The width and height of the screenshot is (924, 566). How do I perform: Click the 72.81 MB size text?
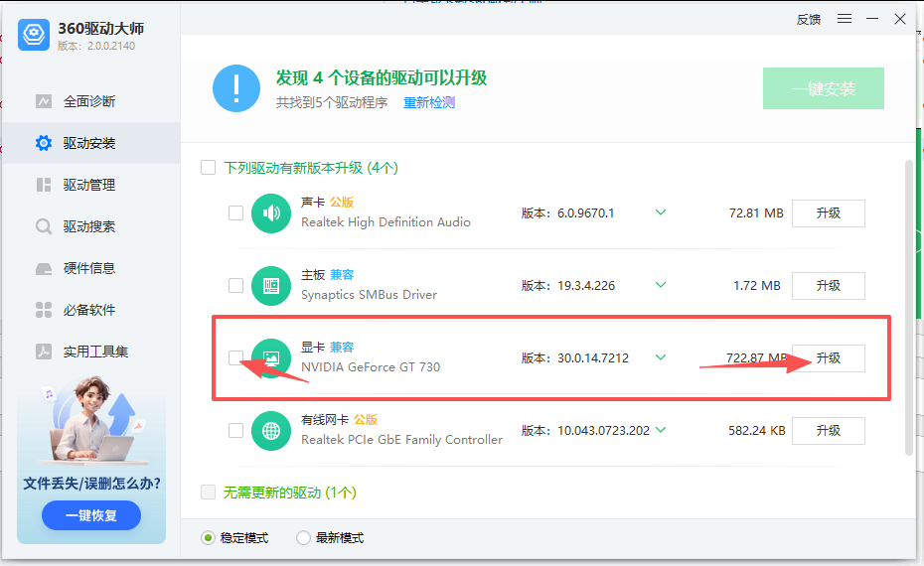[756, 213]
